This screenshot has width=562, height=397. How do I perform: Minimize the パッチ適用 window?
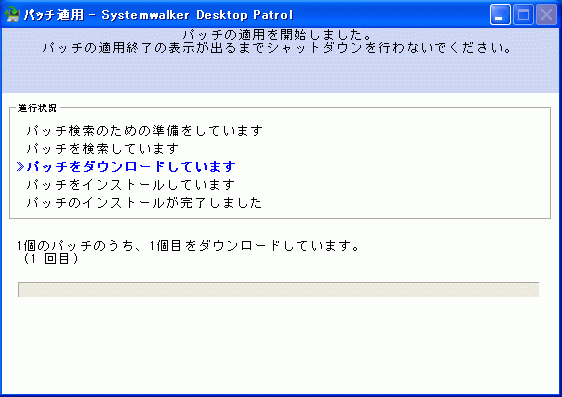click(500, 15)
